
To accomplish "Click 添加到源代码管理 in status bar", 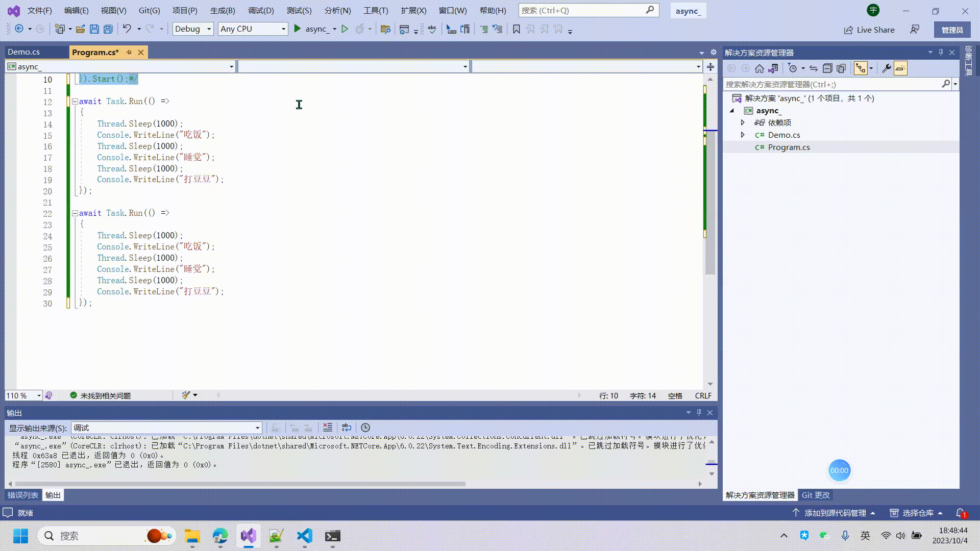I will 835,513.
